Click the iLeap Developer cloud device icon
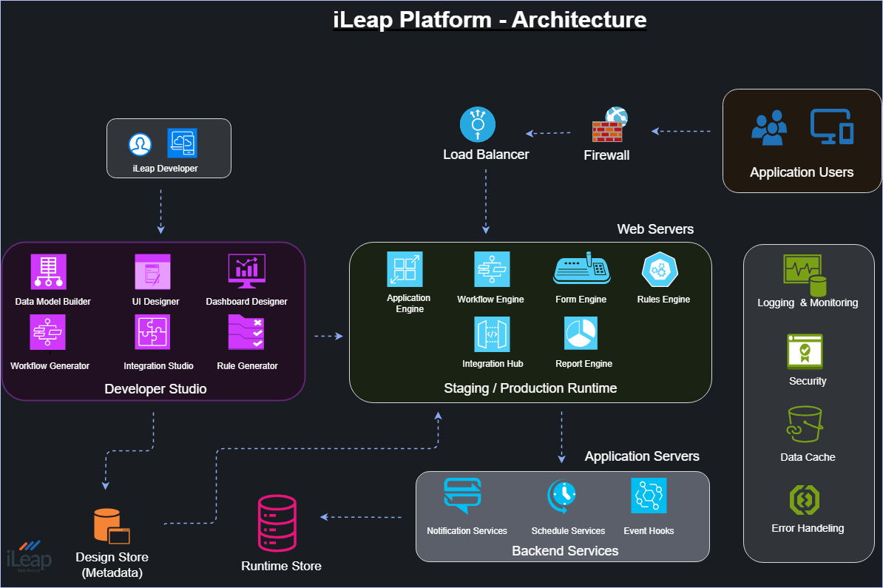This screenshot has height=588, width=883. [x=182, y=143]
